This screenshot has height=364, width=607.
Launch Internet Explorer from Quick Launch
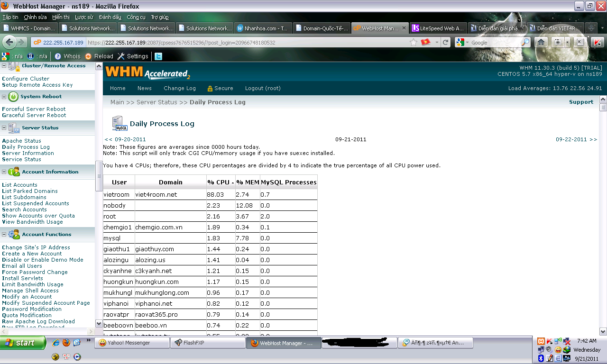click(56, 342)
